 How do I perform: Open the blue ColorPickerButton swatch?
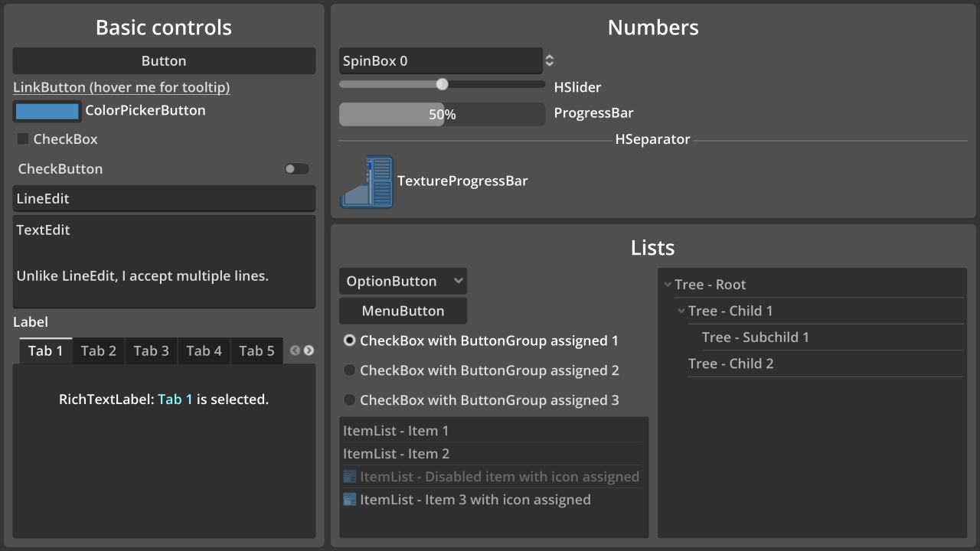coord(47,111)
